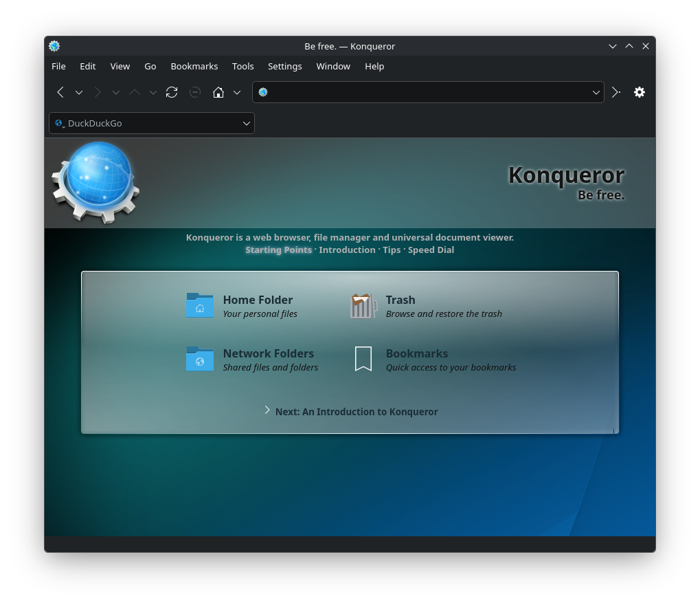Open the Up history dropdown arrow
Viewport: 700px width, 605px height.
153,93
